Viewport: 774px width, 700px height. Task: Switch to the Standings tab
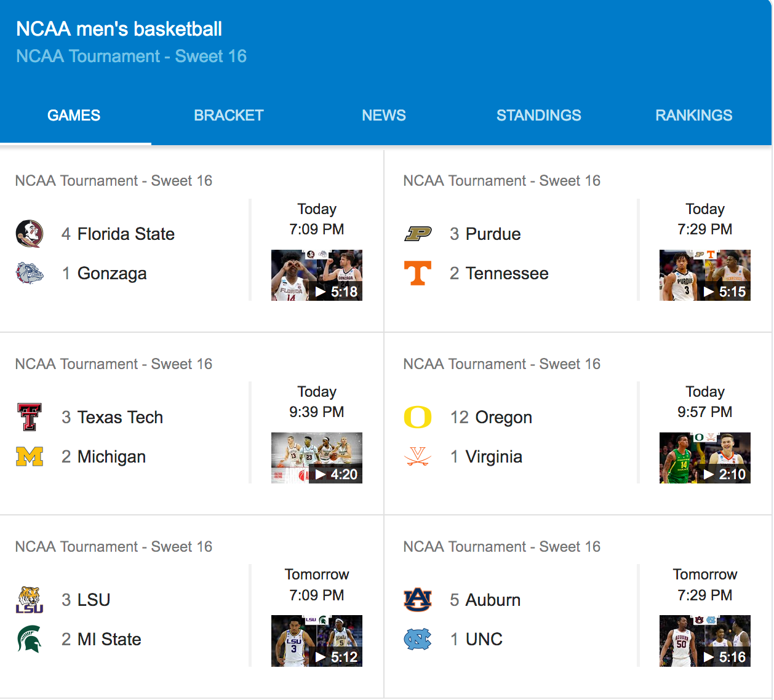coord(539,115)
